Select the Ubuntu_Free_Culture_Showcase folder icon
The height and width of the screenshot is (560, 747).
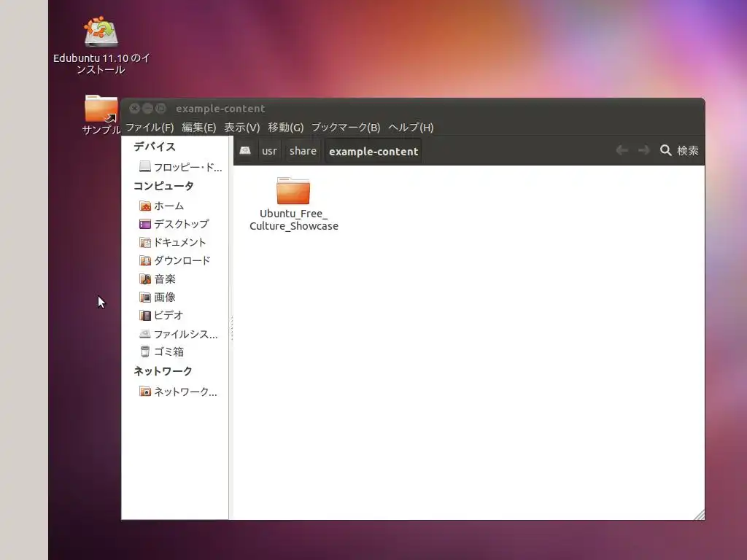click(293, 190)
